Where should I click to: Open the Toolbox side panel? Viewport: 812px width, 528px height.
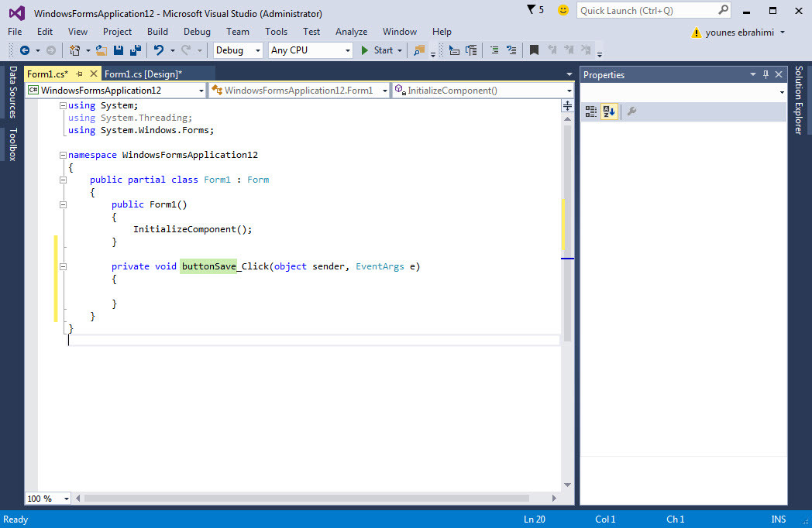(12, 144)
